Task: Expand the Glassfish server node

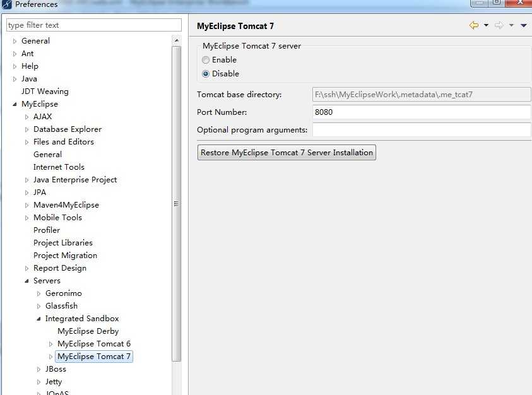Action: (38, 306)
